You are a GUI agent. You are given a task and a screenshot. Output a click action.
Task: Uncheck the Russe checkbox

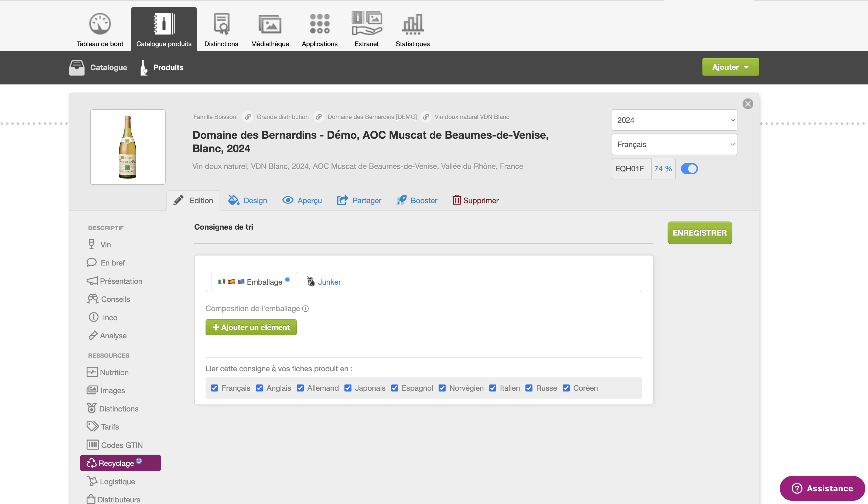[529, 388]
